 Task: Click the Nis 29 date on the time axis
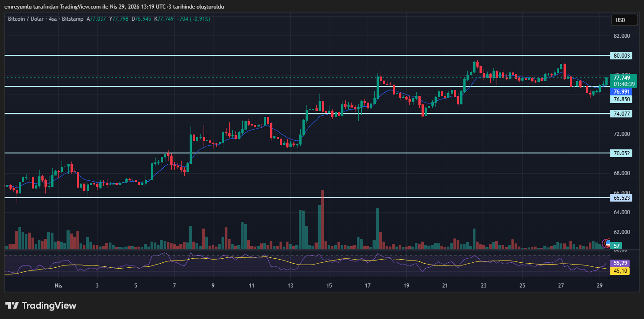pyautogui.click(x=599, y=285)
